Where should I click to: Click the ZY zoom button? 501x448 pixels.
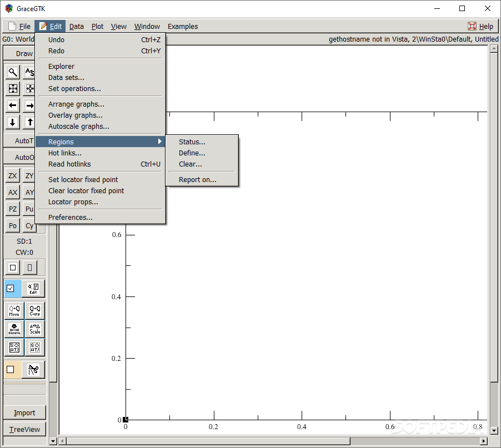pyautogui.click(x=29, y=175)
